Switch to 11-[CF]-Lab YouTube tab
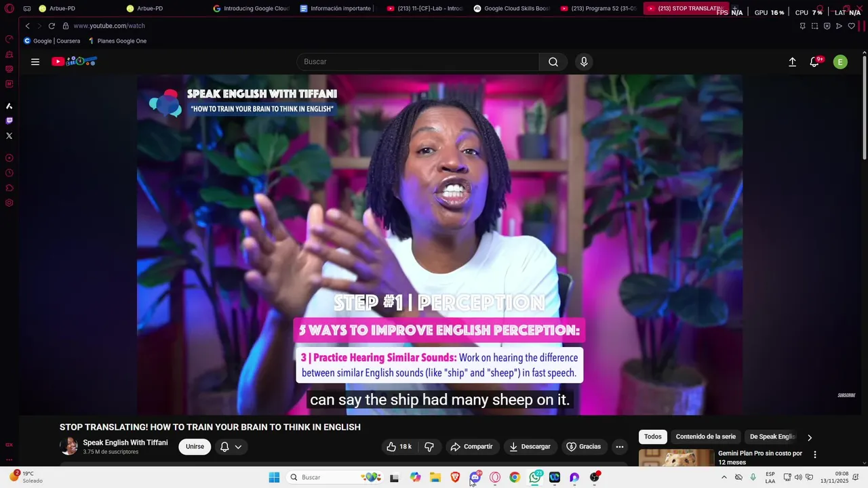868x488 pixels. tap(425, 9)
